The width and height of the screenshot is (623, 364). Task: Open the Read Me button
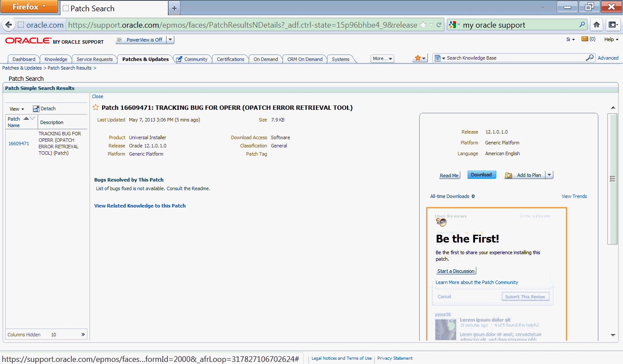450,175
